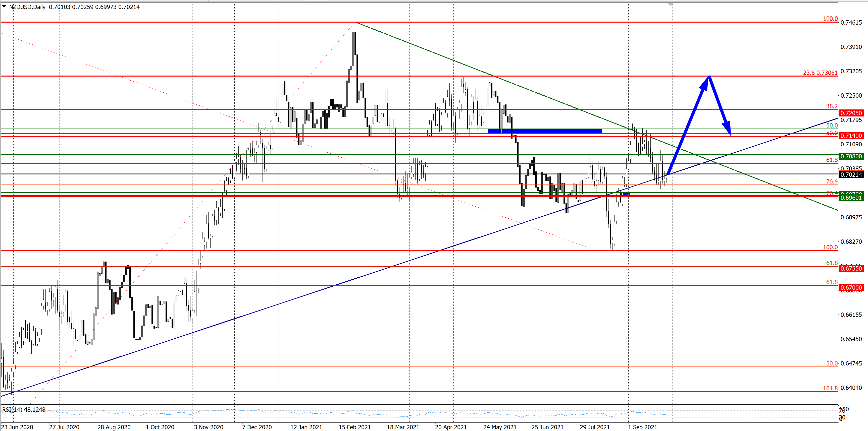Click the red 0.72050 price level label
The image size is (868, 431).
click(x=851, y=113)
